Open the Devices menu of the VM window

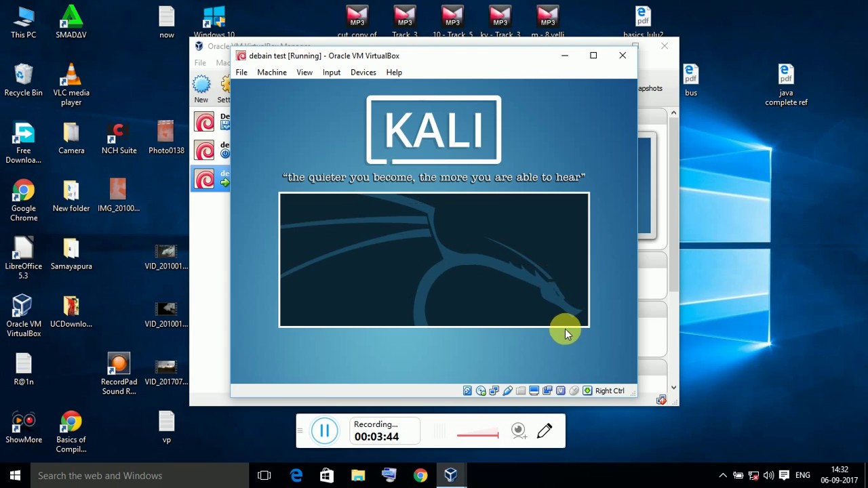(x=363, y=73)
